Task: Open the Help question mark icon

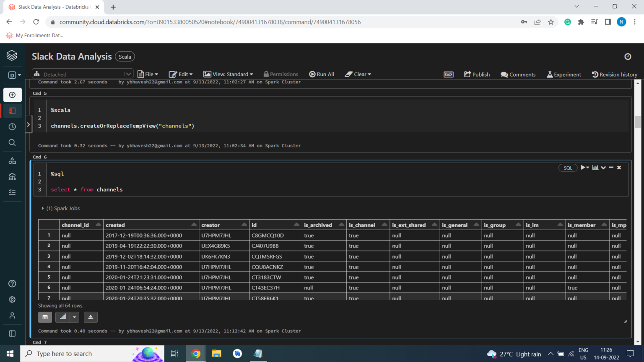Action: pyautogui.click(x=12, y=284)
